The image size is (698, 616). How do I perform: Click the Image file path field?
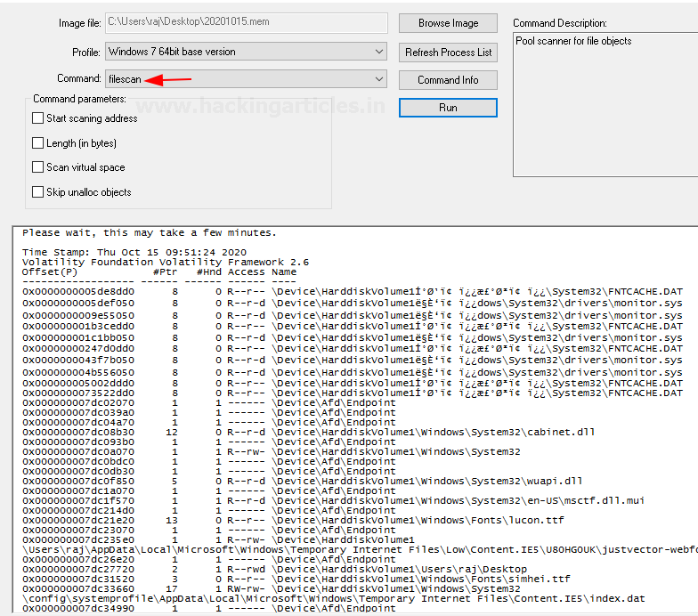point(246,23)
